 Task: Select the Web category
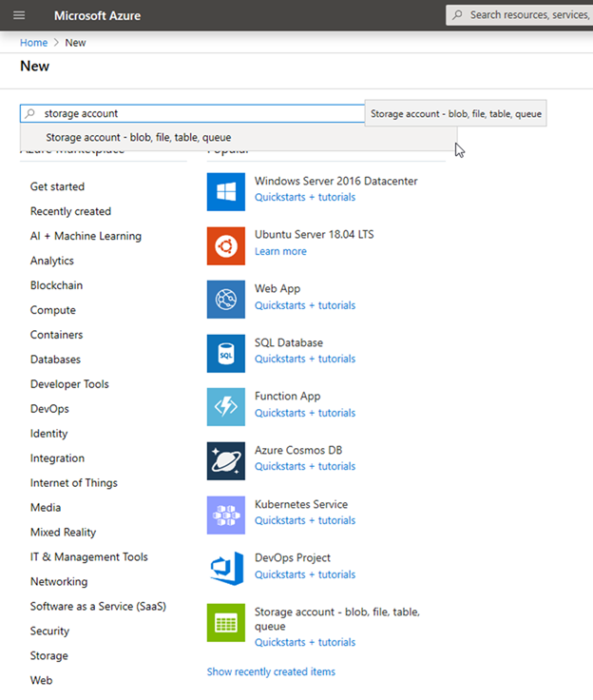coord(41,680)
